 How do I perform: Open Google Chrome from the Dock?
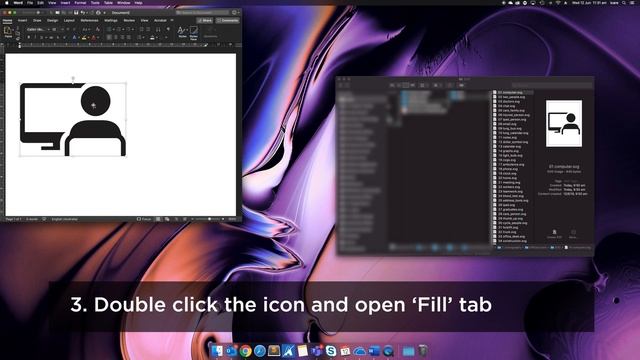pos(246,351)
